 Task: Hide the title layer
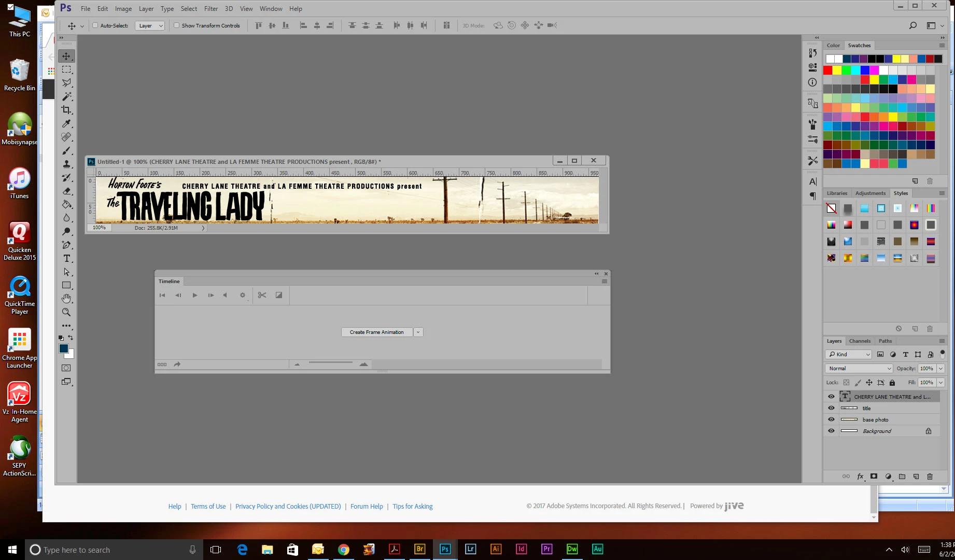click(831, 408)
